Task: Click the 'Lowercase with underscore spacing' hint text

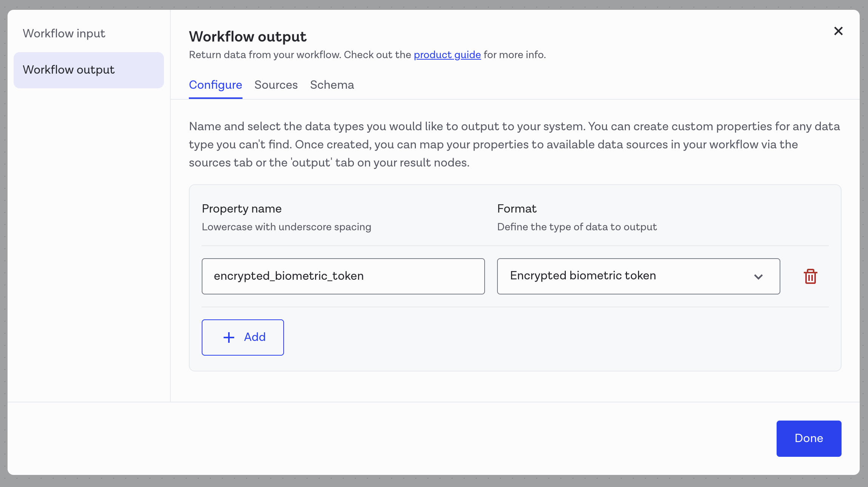Action: click(286, 227)
